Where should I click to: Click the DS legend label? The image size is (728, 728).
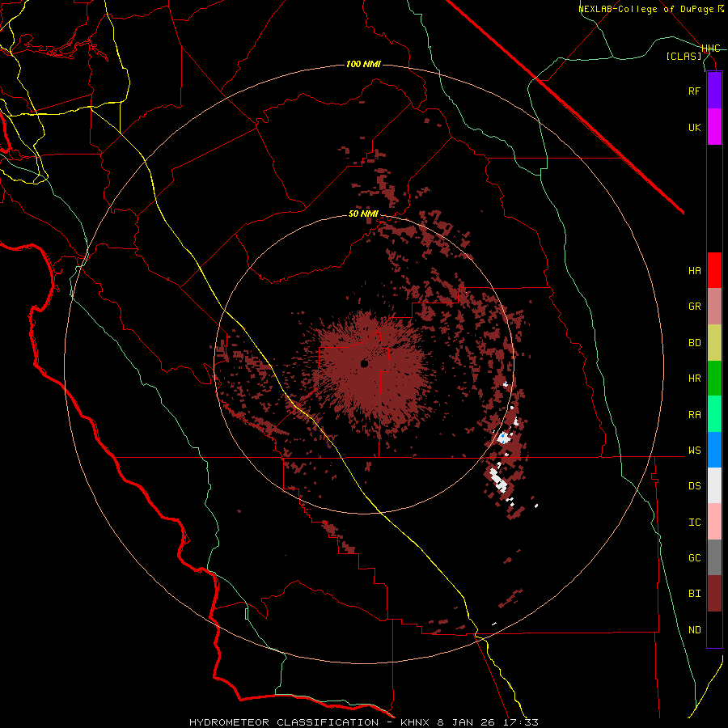694,486
